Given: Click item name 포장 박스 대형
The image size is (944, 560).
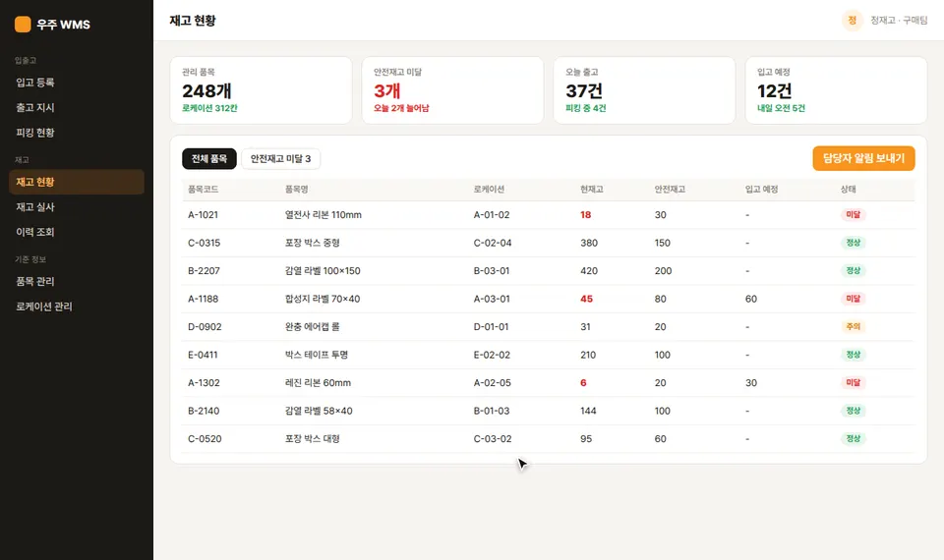Looking at the screenshot, I should pyautogui.click(x=313, y=439).
